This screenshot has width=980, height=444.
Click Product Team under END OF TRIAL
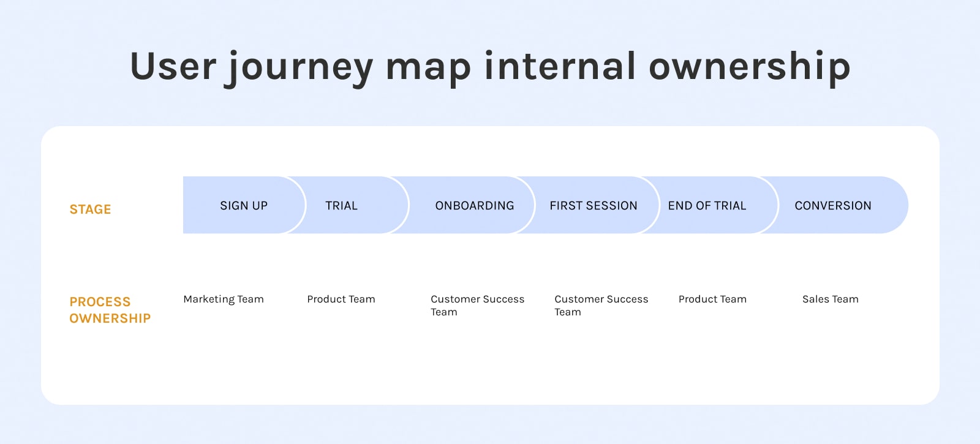coord(712,299)
